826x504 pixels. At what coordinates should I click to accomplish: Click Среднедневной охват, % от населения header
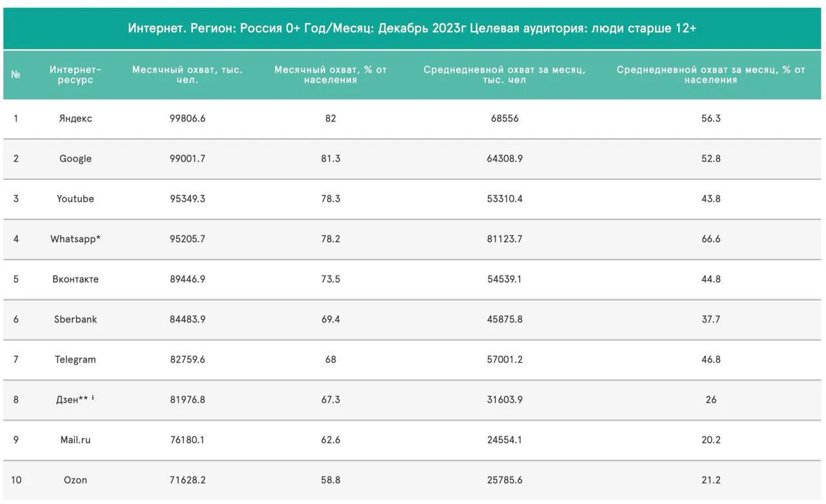tap(711, 75)
